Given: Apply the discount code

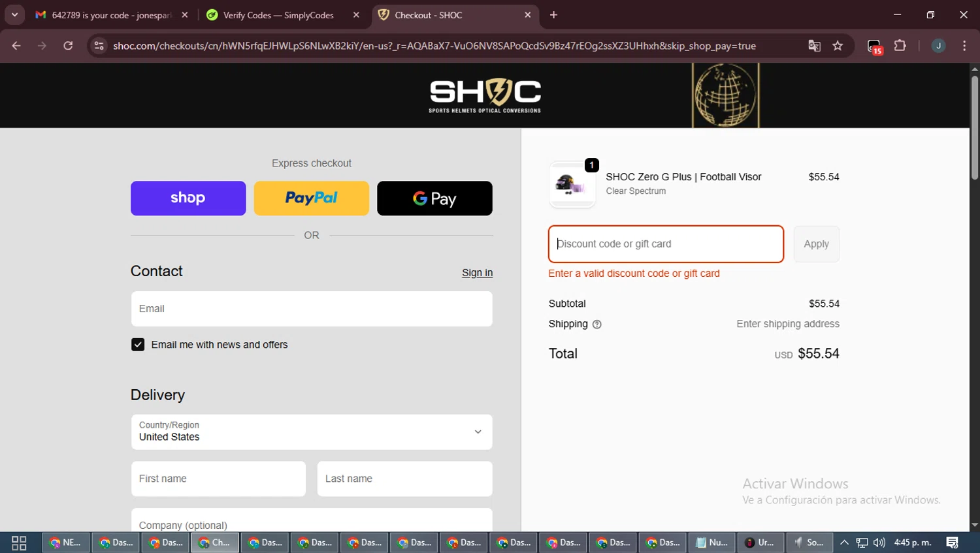Looking at the screenshot, I should (817, 244).
